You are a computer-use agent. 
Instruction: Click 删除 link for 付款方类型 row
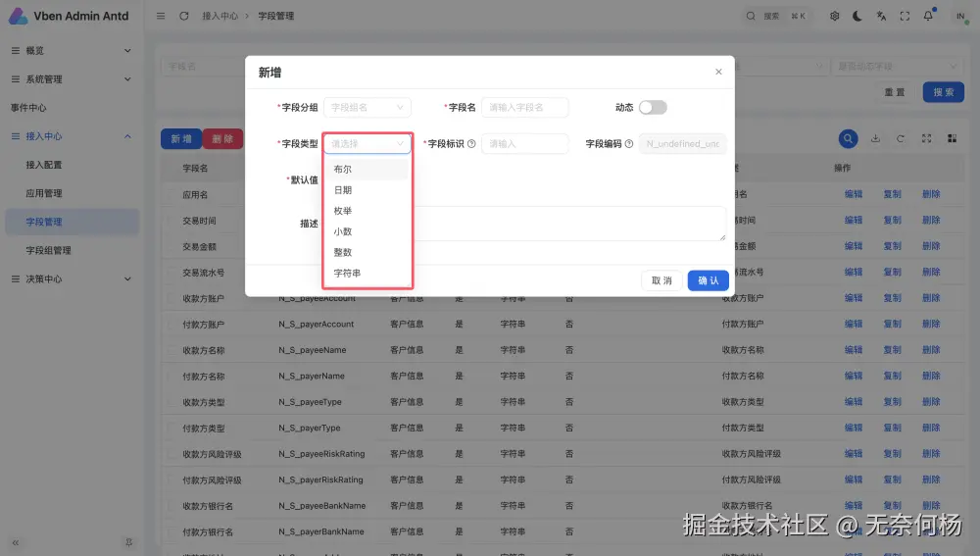[931, 428]
